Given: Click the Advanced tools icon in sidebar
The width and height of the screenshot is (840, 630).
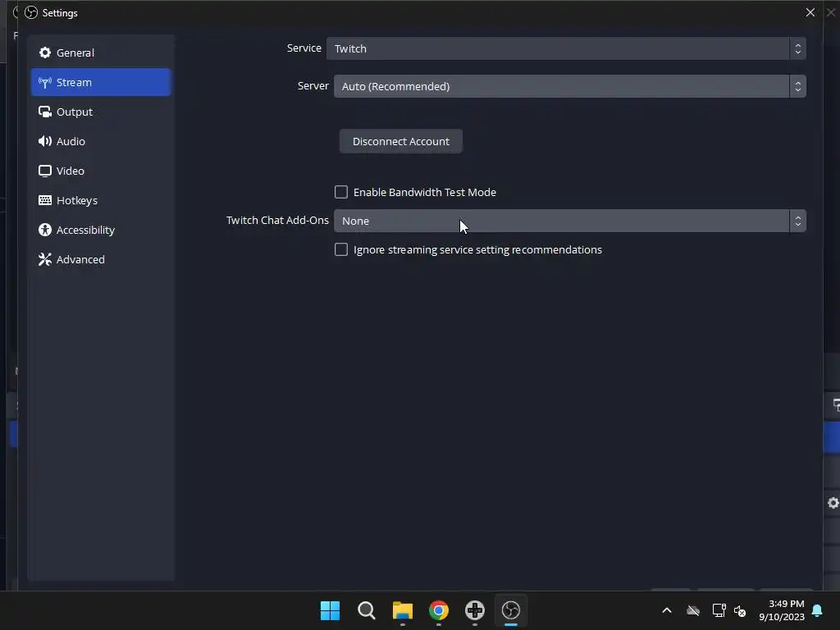Looking at the screenshot, I should coord(45,259).
